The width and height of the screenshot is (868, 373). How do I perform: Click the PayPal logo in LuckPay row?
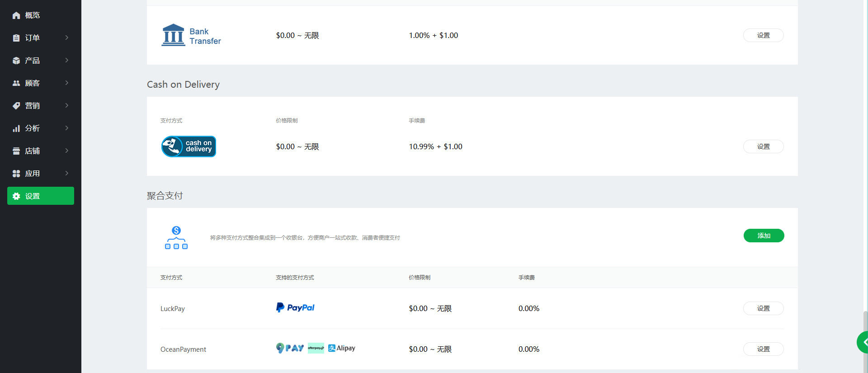295,308
